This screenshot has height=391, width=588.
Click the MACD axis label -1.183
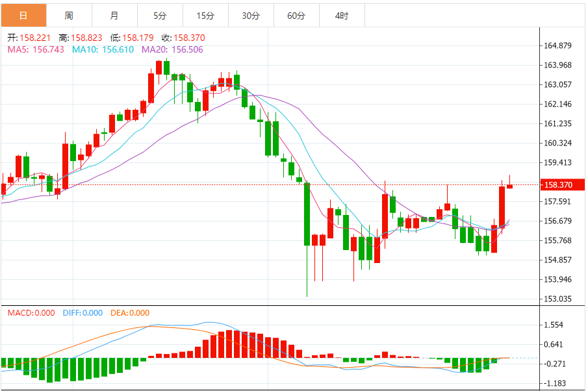(555, 383)
